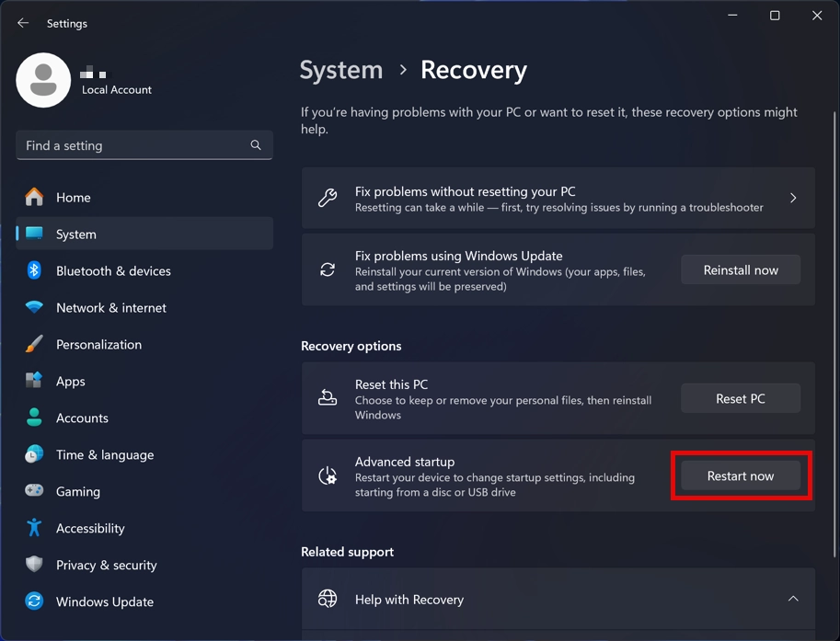Click the Gaming Xbox icon
The height and width of the screenshot is (641, 840).
coord(34,491)
